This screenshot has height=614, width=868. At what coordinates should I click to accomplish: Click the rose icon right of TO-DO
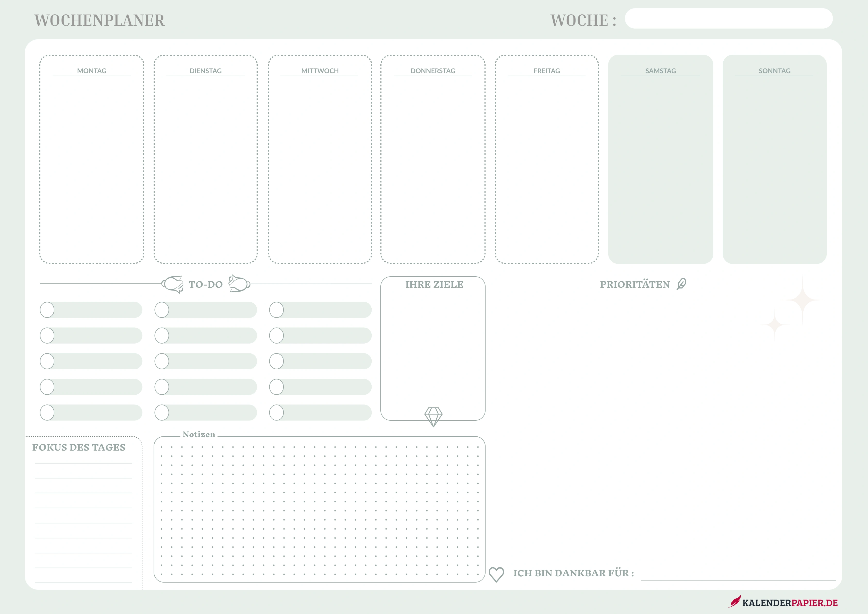click(x=239, y=284)
